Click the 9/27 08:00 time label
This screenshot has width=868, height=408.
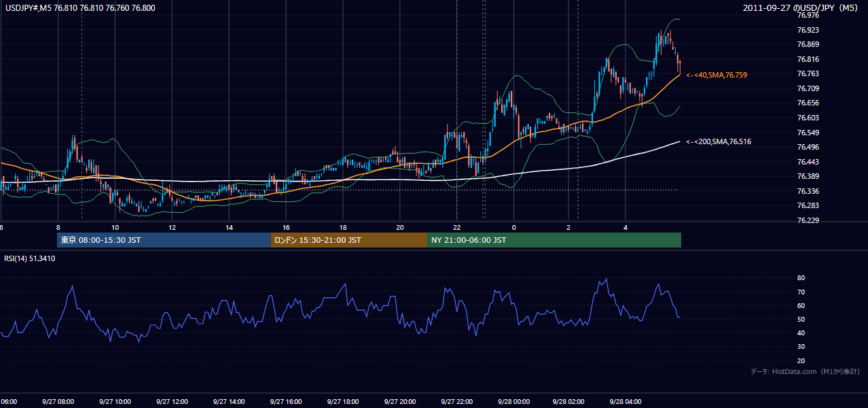pos(58,401)
